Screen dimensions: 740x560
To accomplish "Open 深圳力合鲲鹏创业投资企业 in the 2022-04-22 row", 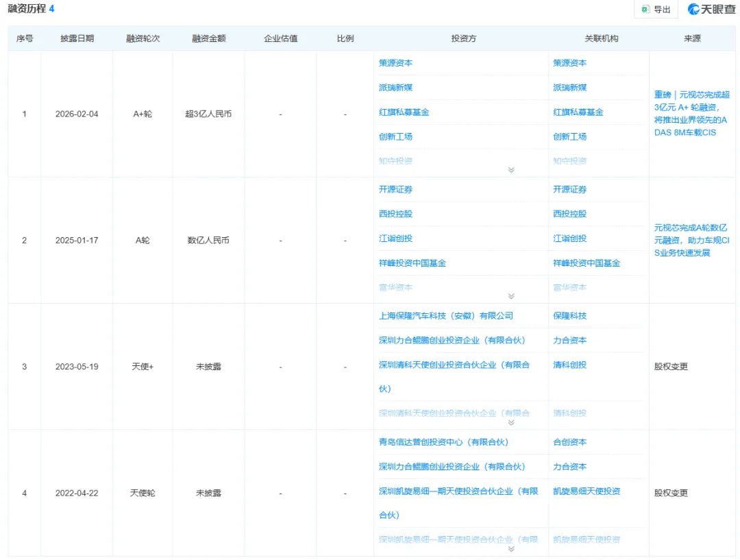I will pos(452,467).
